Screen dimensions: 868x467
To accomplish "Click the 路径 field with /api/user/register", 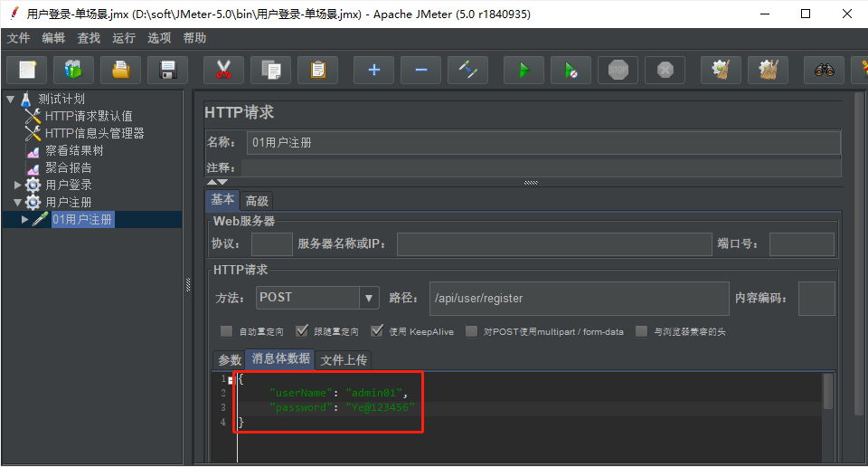I will [x=579, y=298].
